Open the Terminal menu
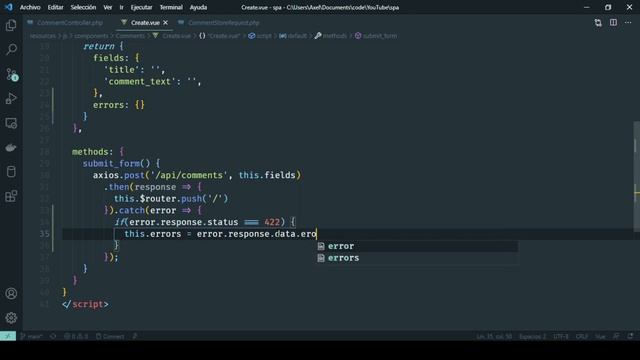Image resolution: width=640 pixels, height=360 pixels. pos(171,7)
